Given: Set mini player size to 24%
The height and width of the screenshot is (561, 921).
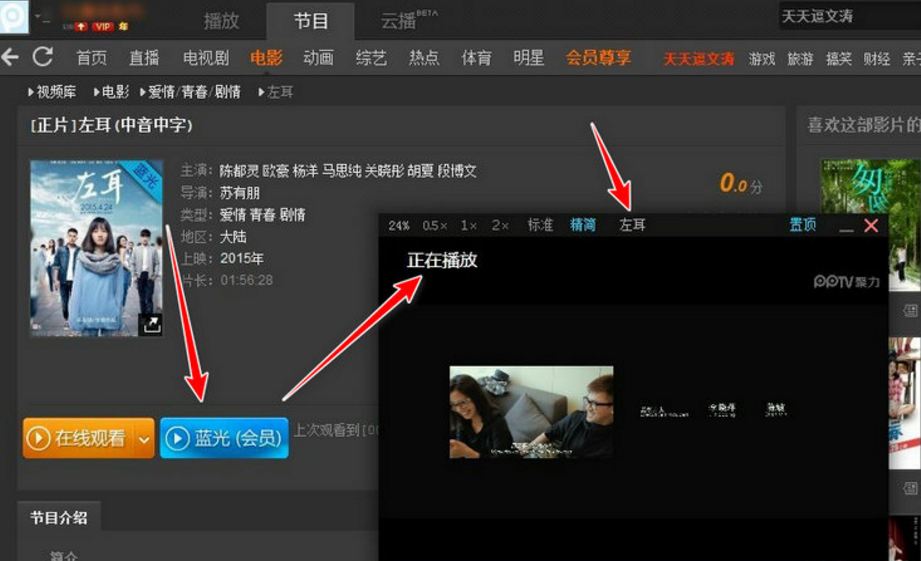Looking at the screenshot, I should (399, 226).
